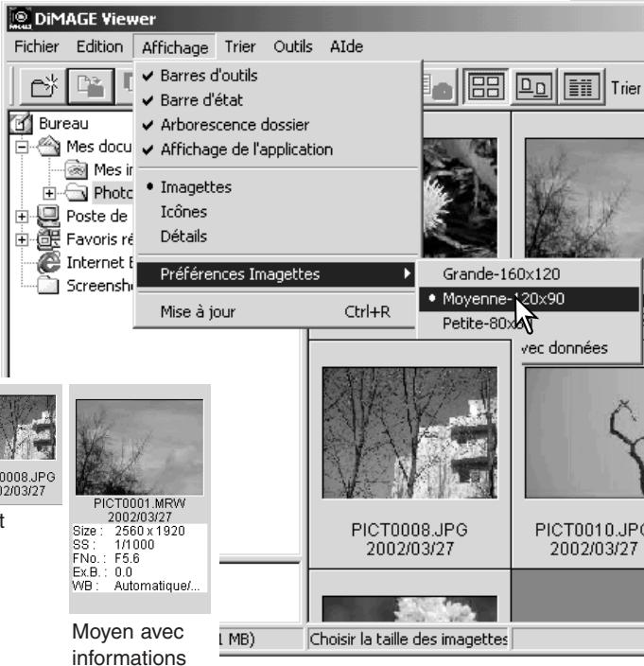The height and width of the screenshot is (666, 644).
Task: Select the Imagettes view mode
Action: pos(276,187)
